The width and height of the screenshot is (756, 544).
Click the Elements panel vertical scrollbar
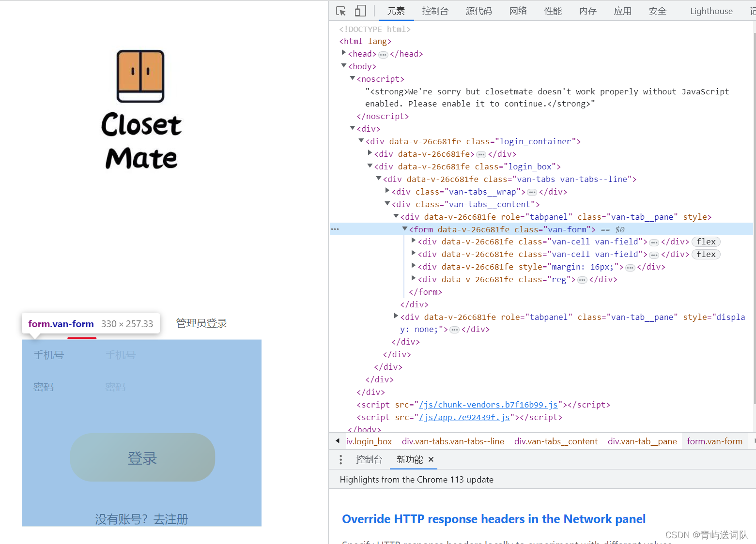pos(754,218)
